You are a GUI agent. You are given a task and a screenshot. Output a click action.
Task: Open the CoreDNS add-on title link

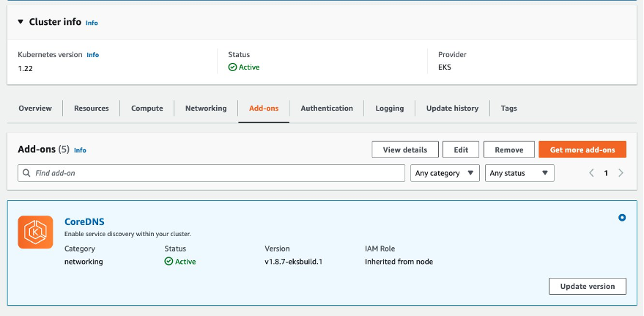[85, 221]
